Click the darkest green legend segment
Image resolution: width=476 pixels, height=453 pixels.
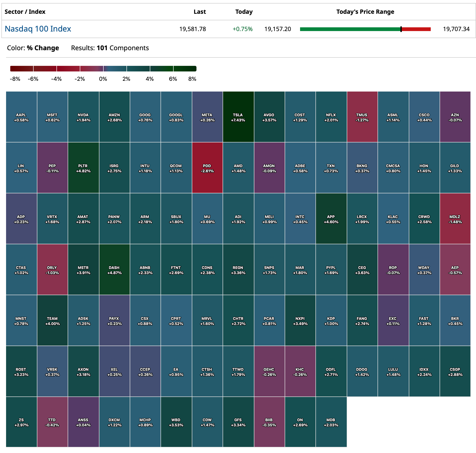click(x=185, y=69)
